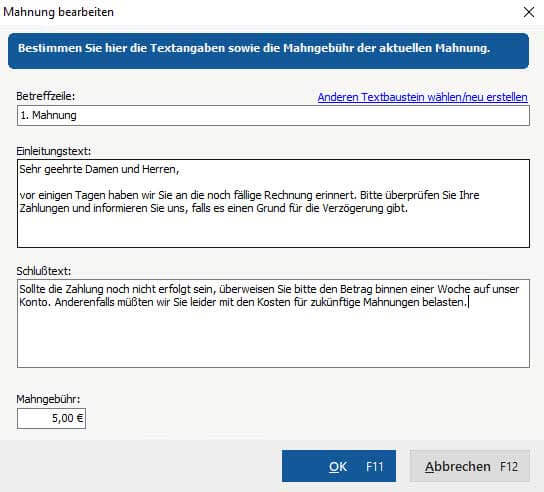Click the 'Mahnung bearbeiten' window title
544x492 pixels.
pos(58,12)
